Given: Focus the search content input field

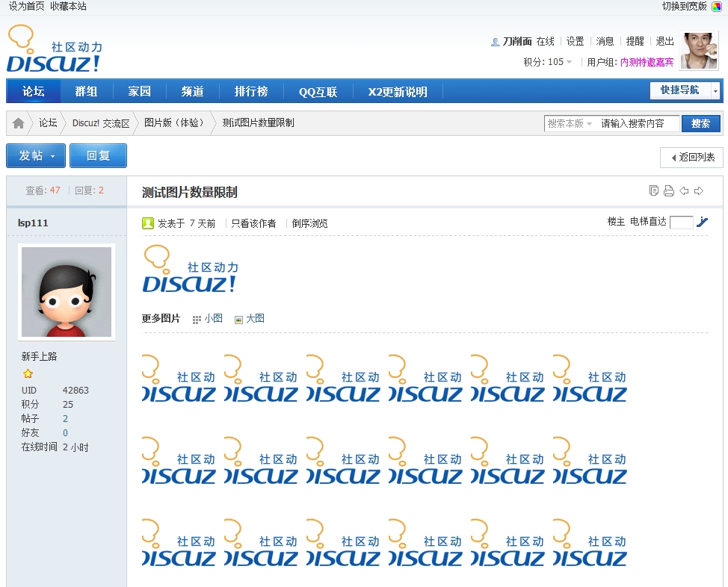Looking at the screenshot, I should (x=638, y=123).
